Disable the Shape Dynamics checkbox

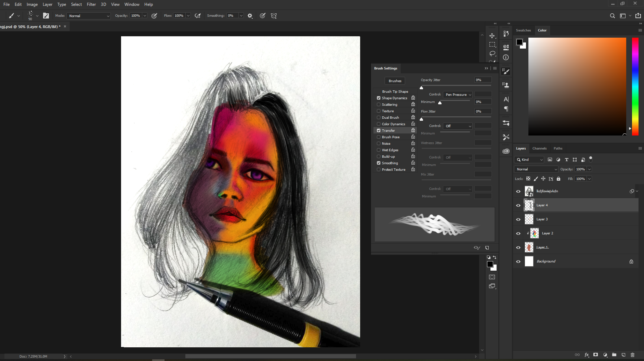(379, 98)
